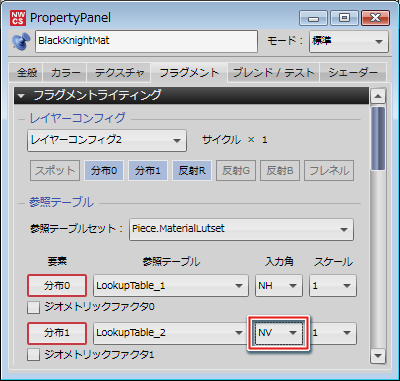The width and height of the screenshot is (400, 381).
Task: Open the シェーダー tab
Action: (353, 73)
